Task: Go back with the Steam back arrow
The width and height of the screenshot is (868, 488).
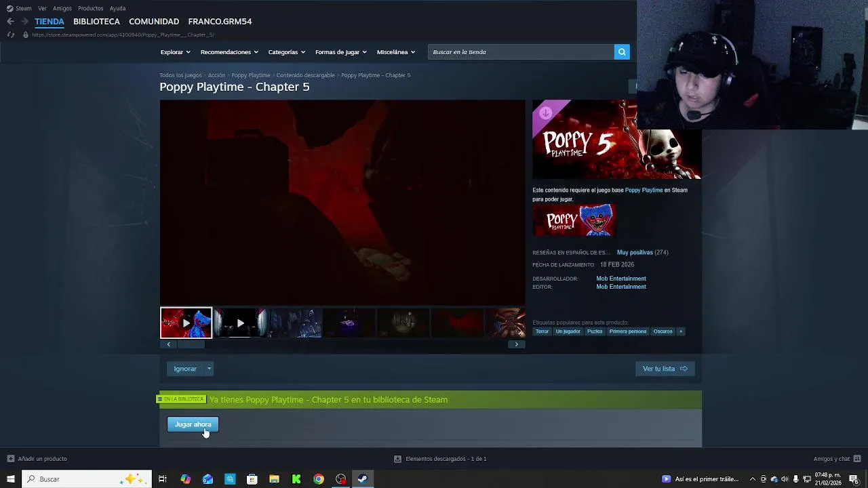Action: (x=10, y=22)
